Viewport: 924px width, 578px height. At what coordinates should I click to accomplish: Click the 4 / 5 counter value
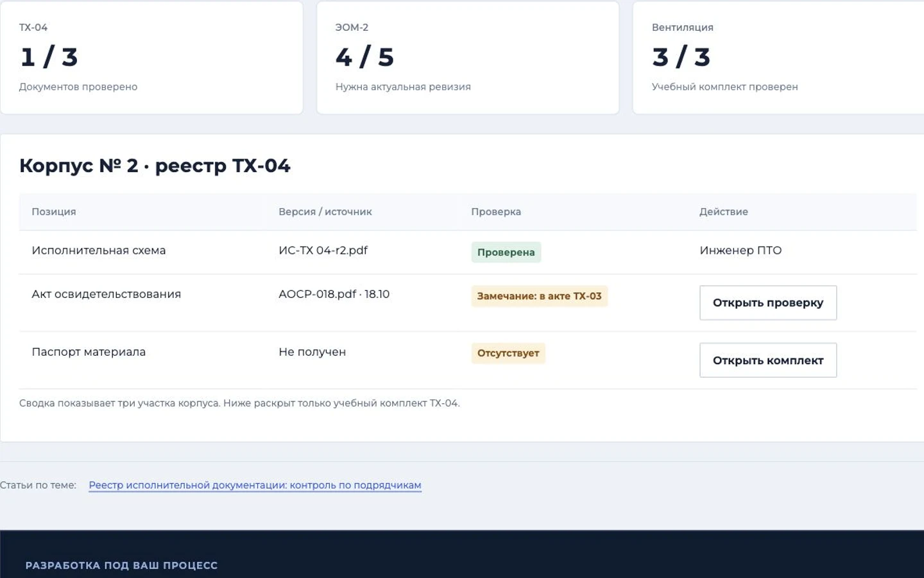tap(364, 57)
